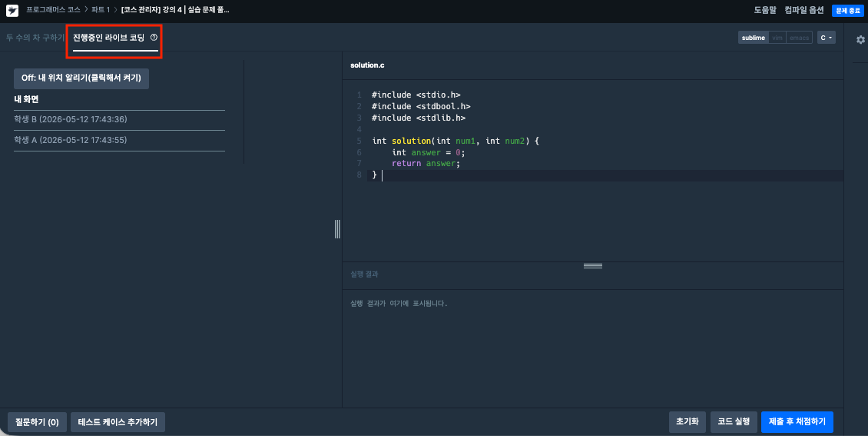Toggle the 내 위치 알리기 button on
Image resolution: width=868 pixels, height=436 pixels.
coord(81,78)
